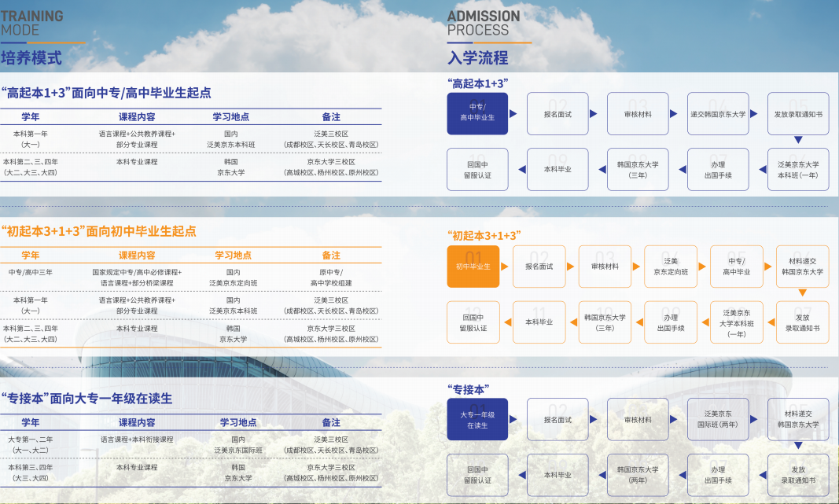Click the '本科第三、四年(大三、大四)' cell
Viewport: 839px width, 504px height.
pos(31,473)
